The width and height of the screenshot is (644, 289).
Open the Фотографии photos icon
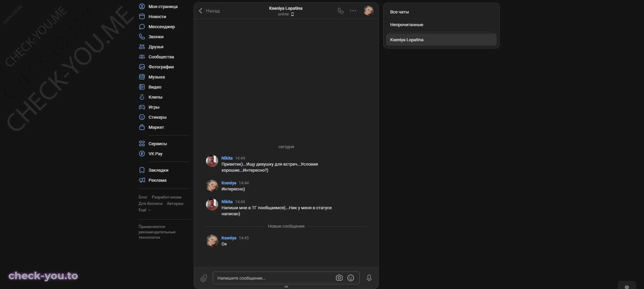pyautogui.click(x=142, y=67)
